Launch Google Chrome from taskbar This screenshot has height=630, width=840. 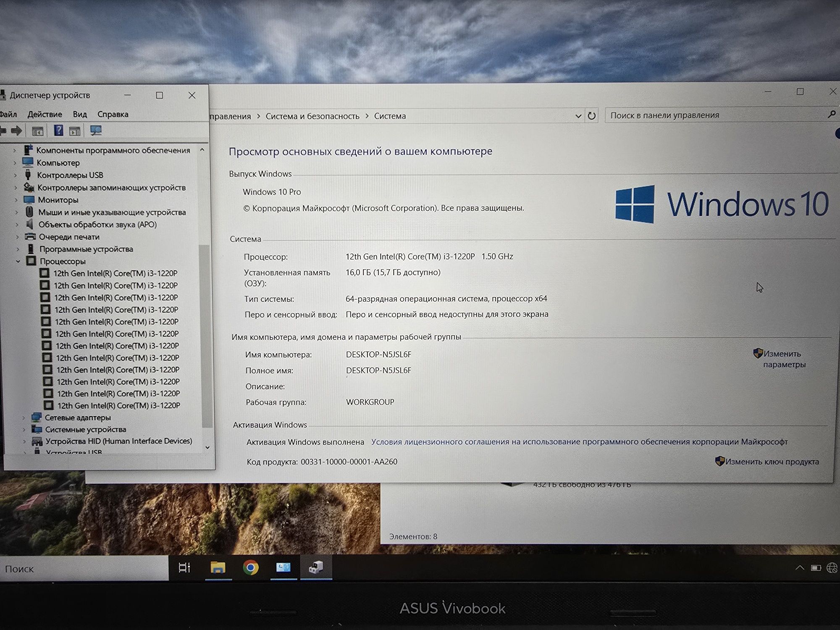click(x=251, y=568)
